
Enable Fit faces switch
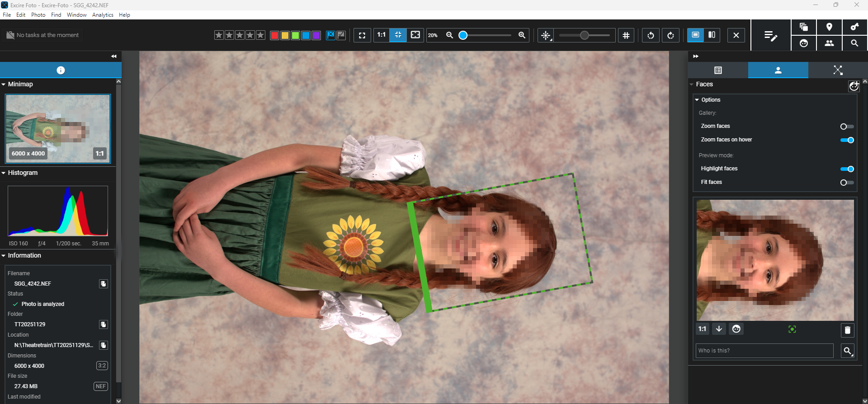(x=847, y=183)
